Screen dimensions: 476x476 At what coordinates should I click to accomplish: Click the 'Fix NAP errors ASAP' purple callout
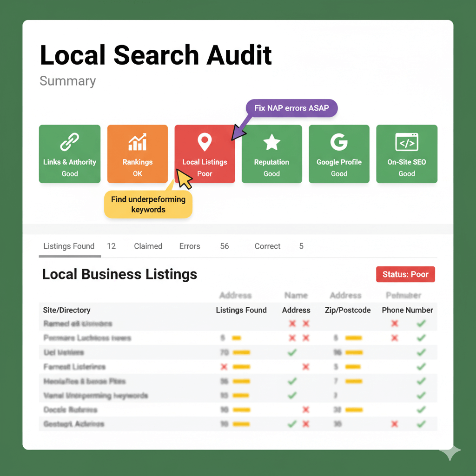pyautogui.click(x=291, y=108)
